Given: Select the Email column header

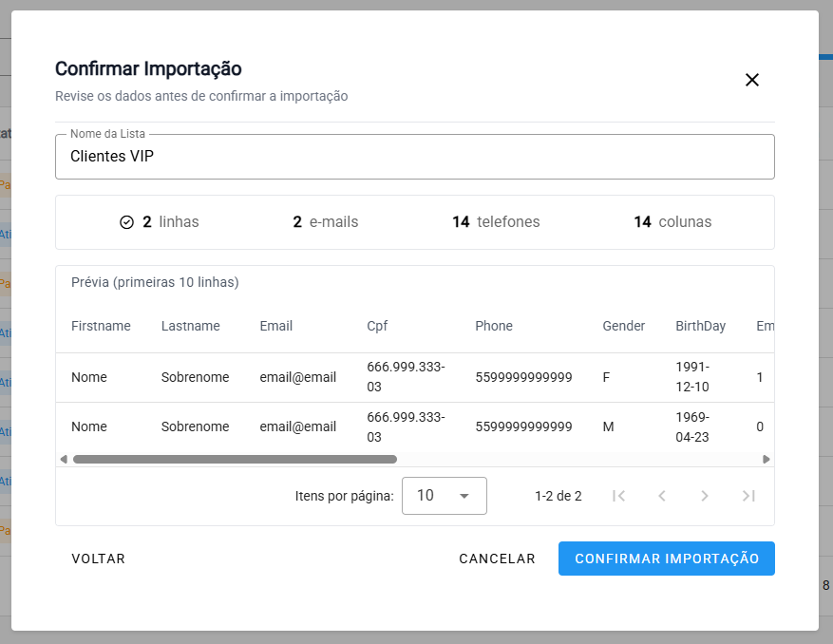Looking at the screenshot, I should 275,326.
